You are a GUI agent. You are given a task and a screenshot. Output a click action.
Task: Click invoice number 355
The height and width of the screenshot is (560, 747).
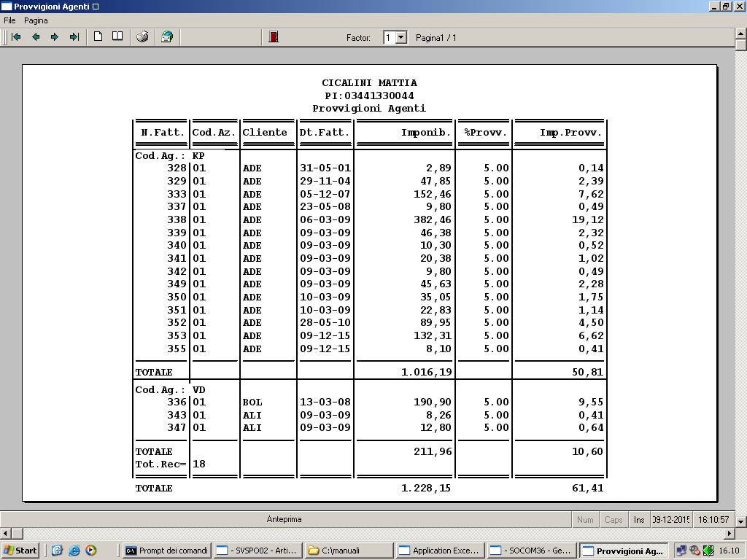[x=177, y=349]
